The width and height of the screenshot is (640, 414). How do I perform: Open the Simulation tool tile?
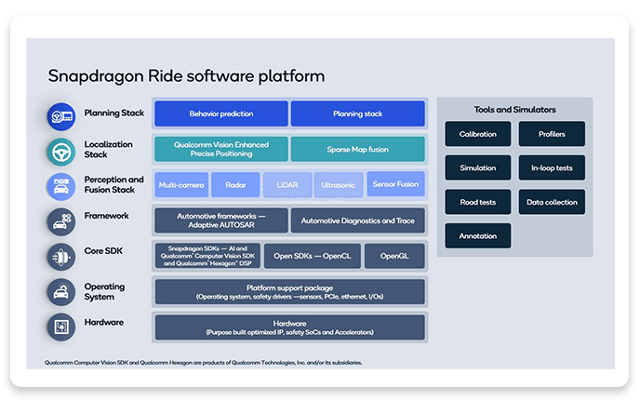click(478, 168)
